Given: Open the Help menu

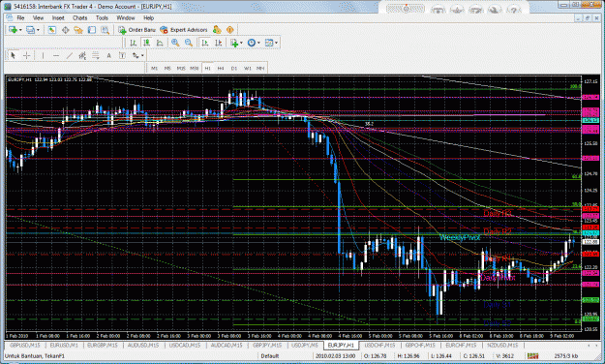Looking at the screenshot, I should point(148,17).
